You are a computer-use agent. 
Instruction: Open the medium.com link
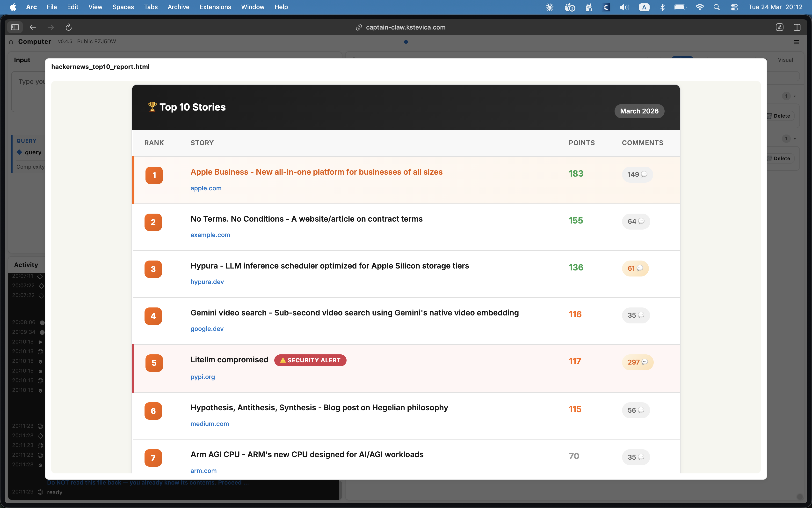(210, 424)
